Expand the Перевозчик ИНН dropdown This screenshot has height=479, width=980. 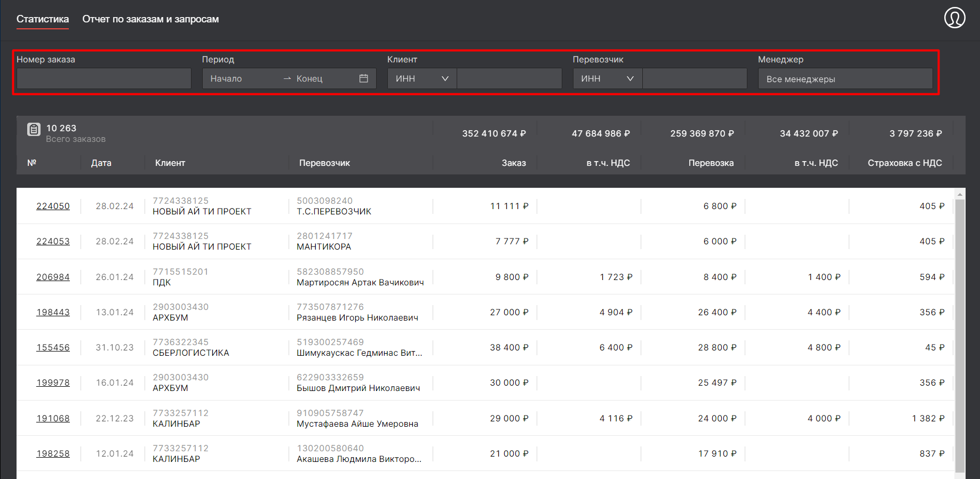pos(607,78)
